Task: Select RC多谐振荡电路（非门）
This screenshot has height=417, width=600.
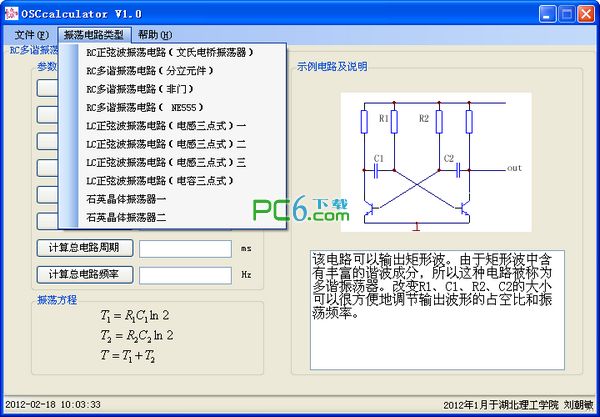Action: pyautogui.click(x=142, y=88)
